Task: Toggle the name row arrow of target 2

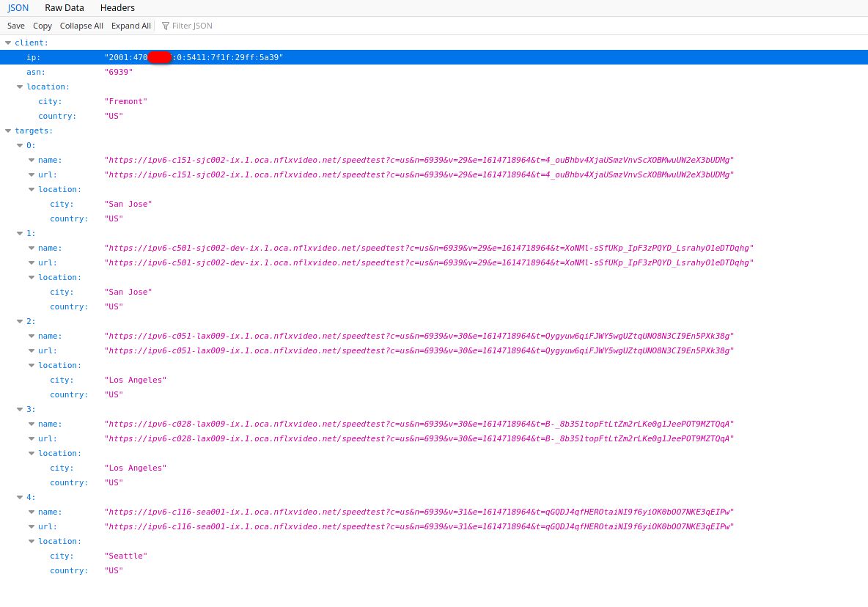Action: point(32,336)
